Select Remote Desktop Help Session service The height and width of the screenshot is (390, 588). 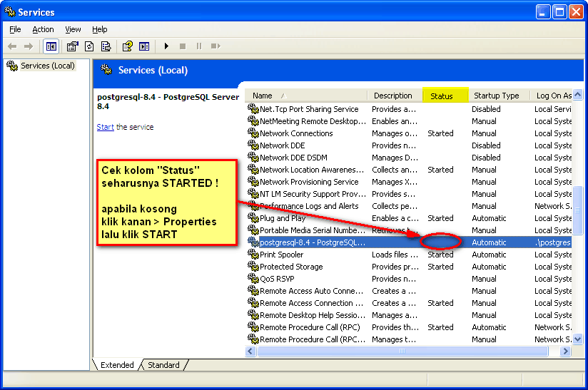[409, 315]
